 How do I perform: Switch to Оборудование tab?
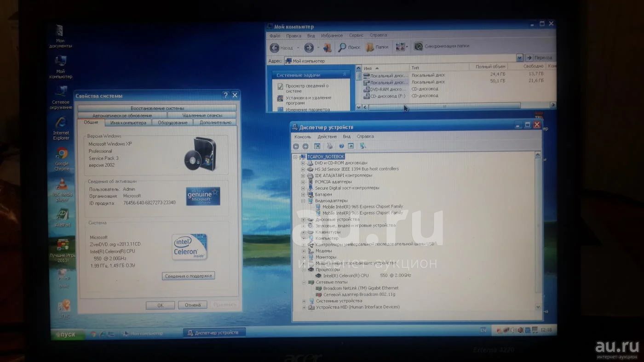pyautogui.click(x=172, y=123)
